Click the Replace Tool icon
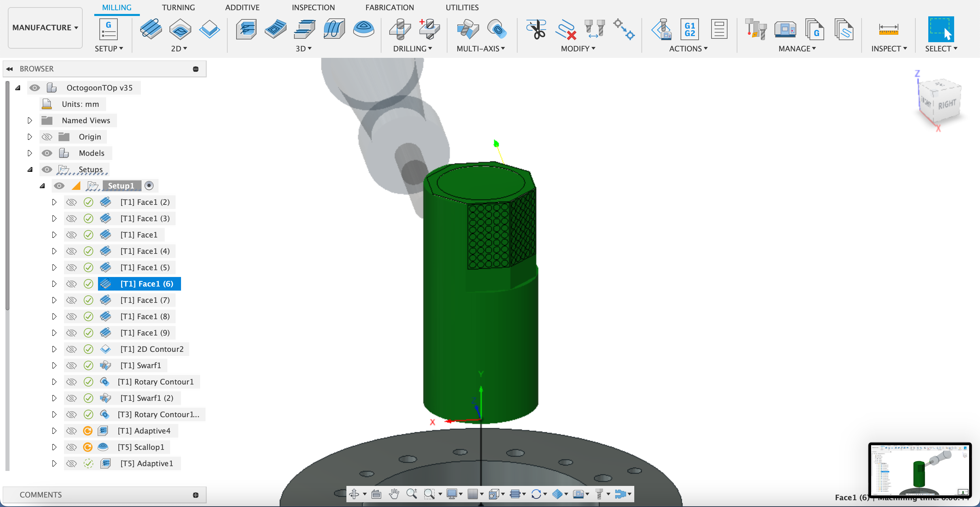Image resolution: width=980 pixels, height=507 pixels. [594, 29]
